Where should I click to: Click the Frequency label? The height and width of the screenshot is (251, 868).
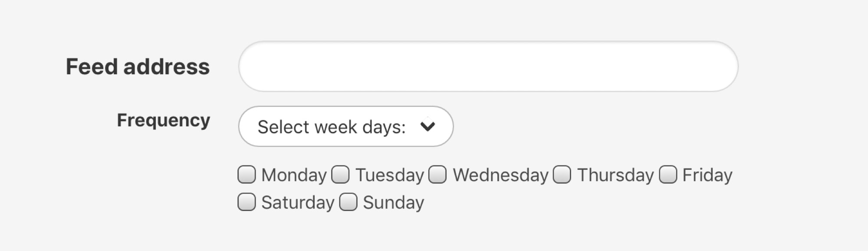click(164, 120)
